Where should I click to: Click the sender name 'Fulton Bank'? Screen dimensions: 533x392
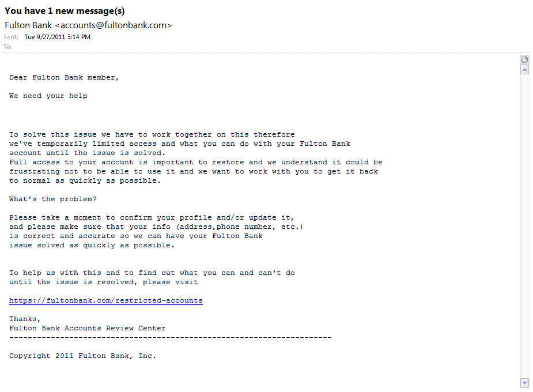click(28, 25)
